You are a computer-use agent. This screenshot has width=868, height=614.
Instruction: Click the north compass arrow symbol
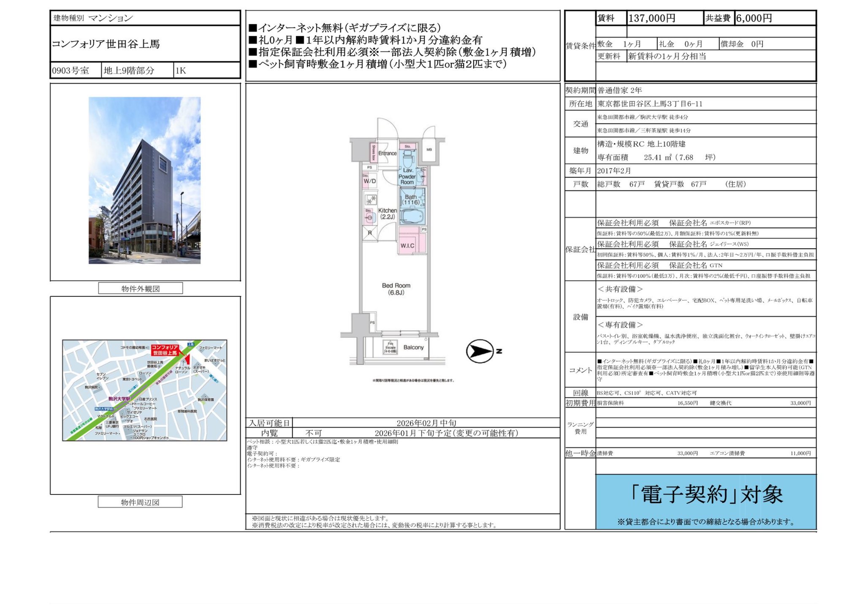pyautogui.click(x=480, y=351)
